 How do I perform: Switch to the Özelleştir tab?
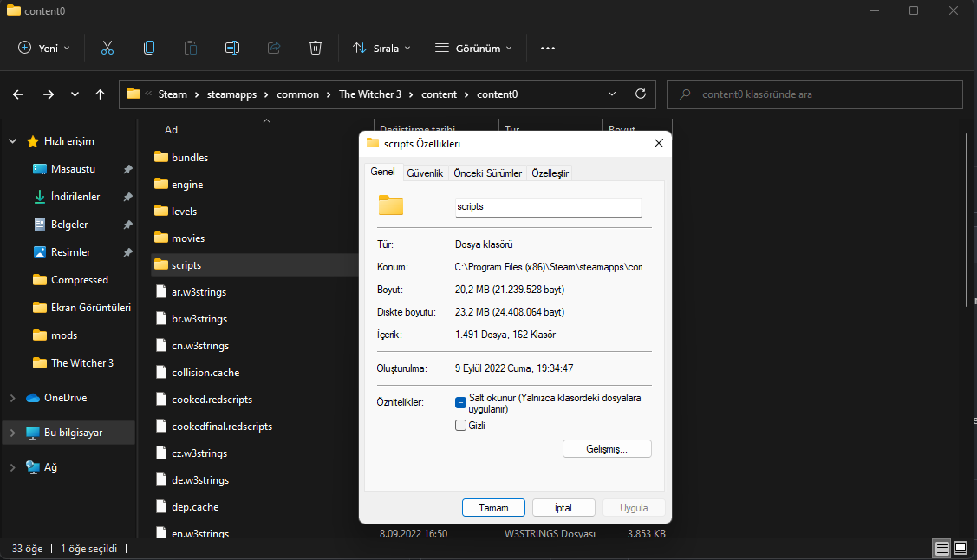[550, 173]
